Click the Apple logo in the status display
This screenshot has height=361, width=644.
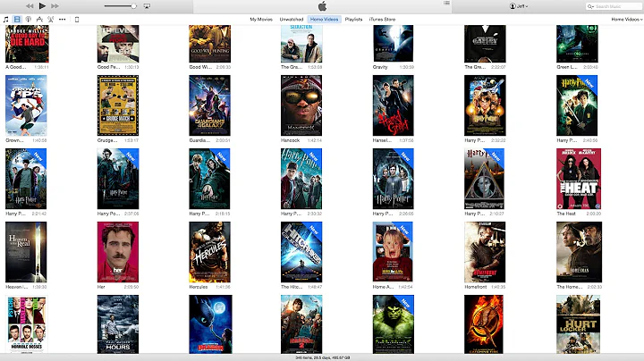click(322, 6)
